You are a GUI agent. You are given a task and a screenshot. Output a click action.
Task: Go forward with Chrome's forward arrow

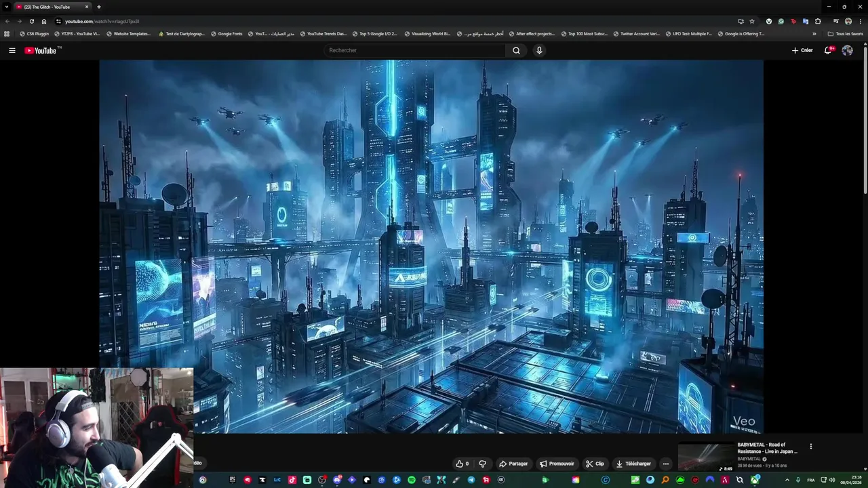point(19,21)
